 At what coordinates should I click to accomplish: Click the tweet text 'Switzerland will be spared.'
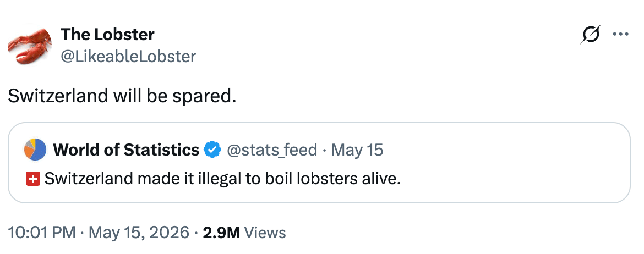(122, 96)
